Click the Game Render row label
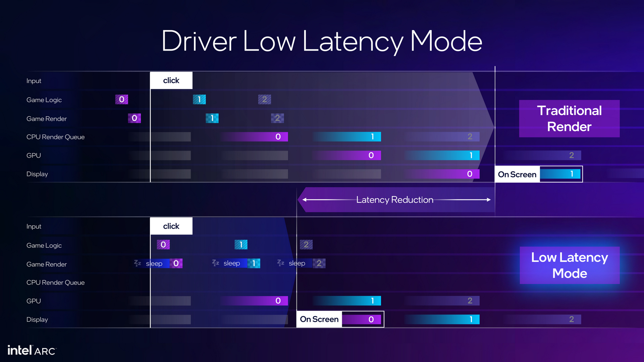Image resolution: width=644 pixels, height=362 pixels. (x=45, y=118)
